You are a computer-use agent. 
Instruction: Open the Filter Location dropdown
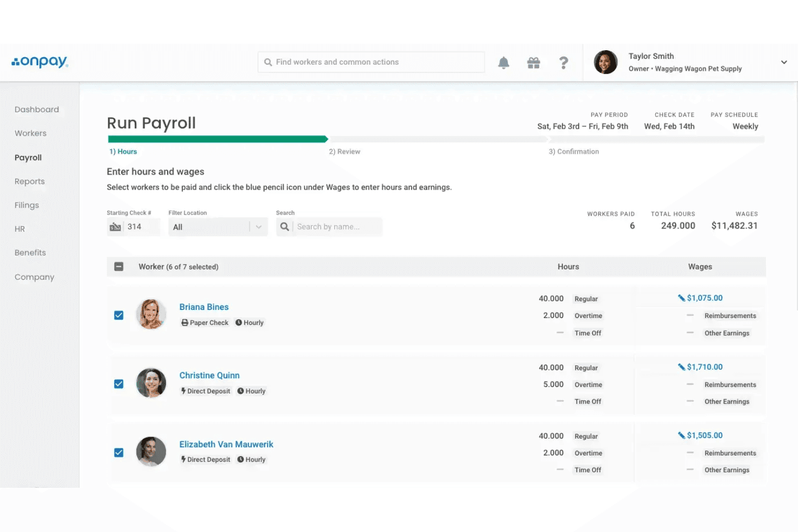pyautogui.click(x=218, y=227)
